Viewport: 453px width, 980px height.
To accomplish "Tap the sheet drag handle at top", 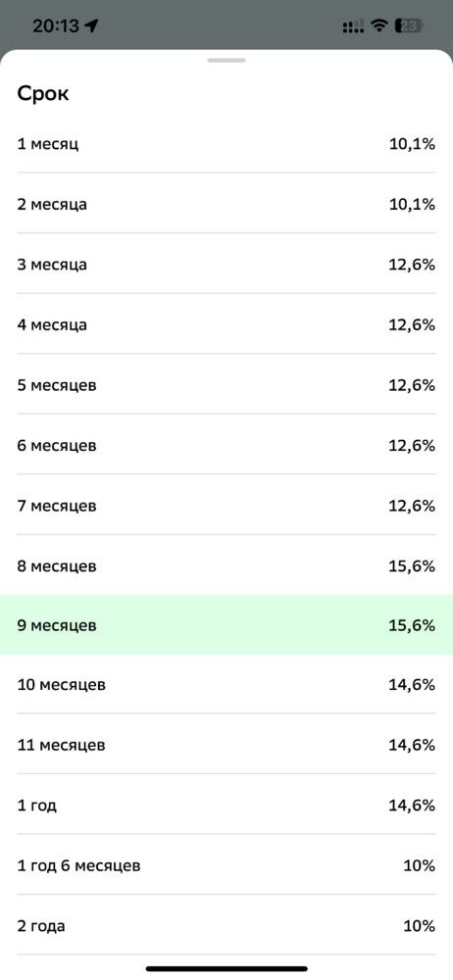I will point(226,60).
